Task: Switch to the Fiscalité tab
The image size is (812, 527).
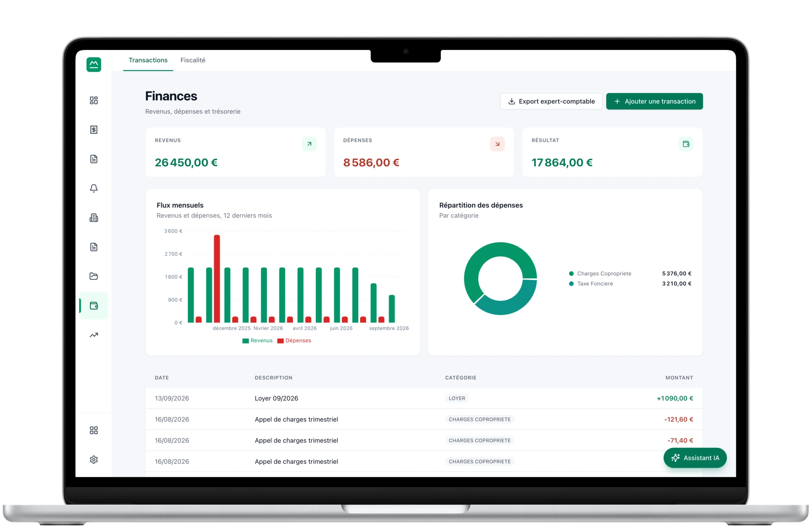Action: click(193, 60)
